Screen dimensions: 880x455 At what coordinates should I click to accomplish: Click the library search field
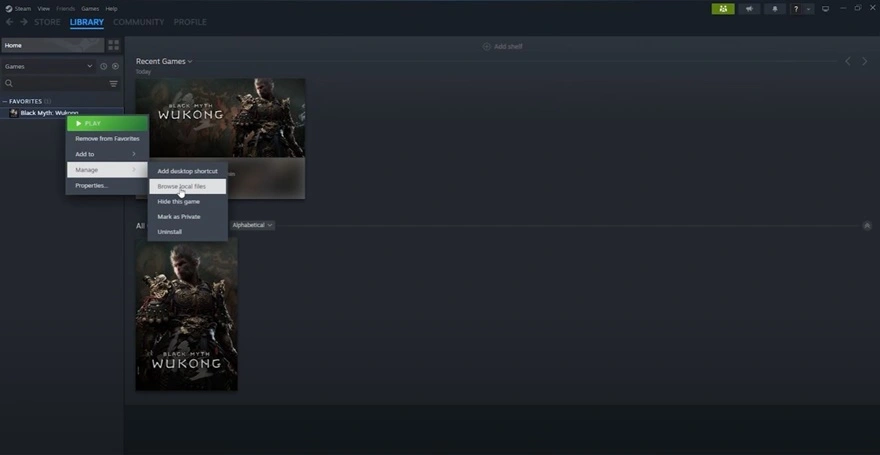[x=55, y=84]
